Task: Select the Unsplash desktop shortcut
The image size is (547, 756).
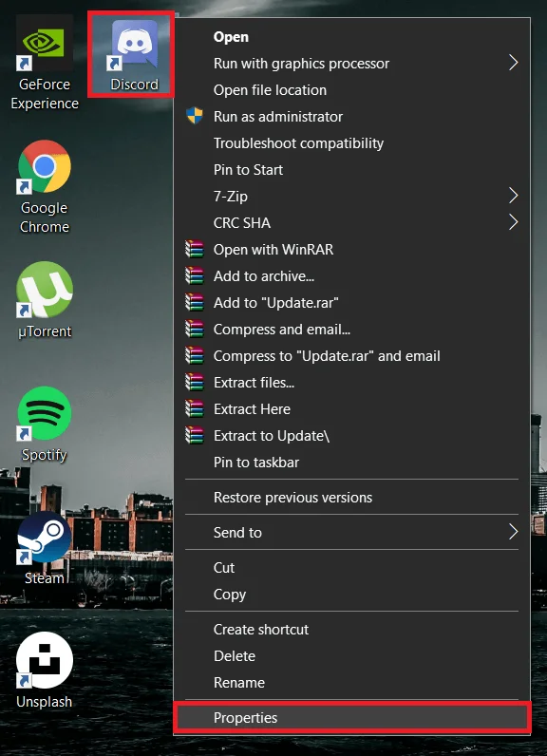Action: 45,671
